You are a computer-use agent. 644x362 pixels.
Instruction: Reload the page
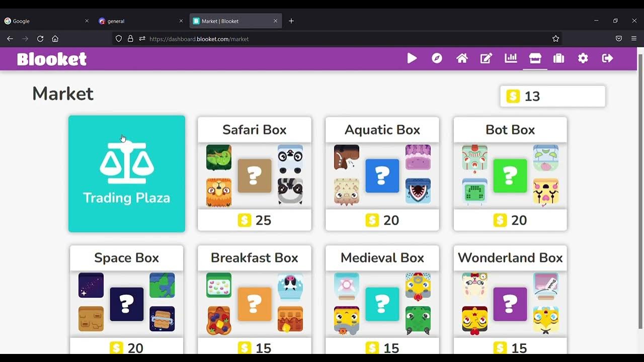click(x=40, y=39)
